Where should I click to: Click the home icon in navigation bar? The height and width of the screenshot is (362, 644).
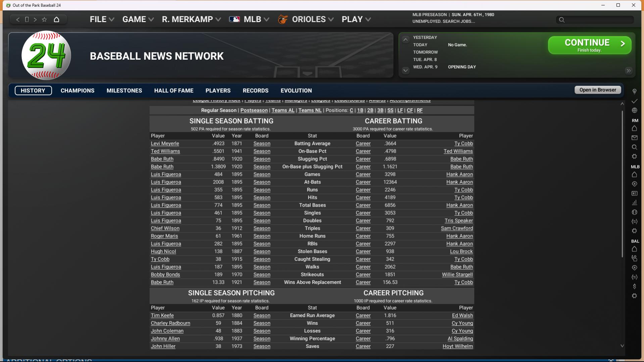tap(56, 19)
